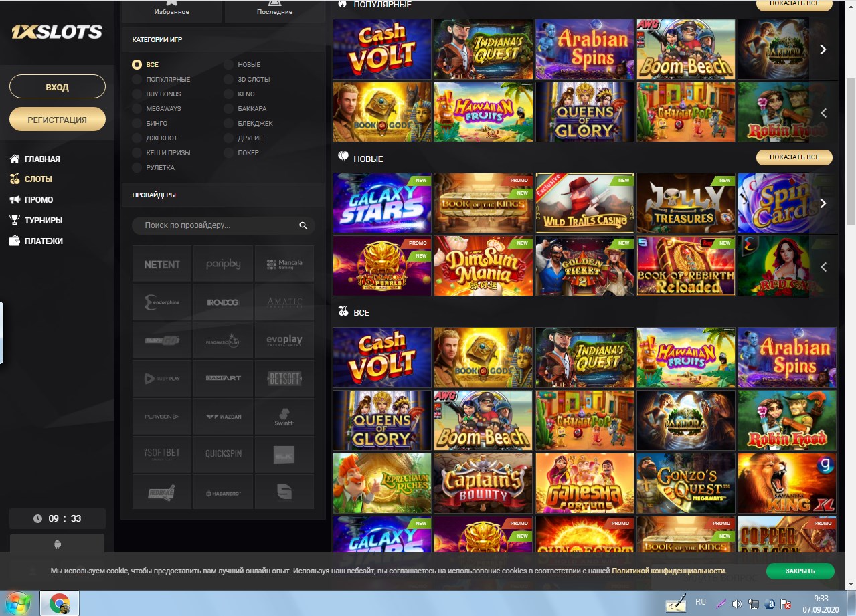Select the НОВЫЕ category radio button

click(228, 65)
